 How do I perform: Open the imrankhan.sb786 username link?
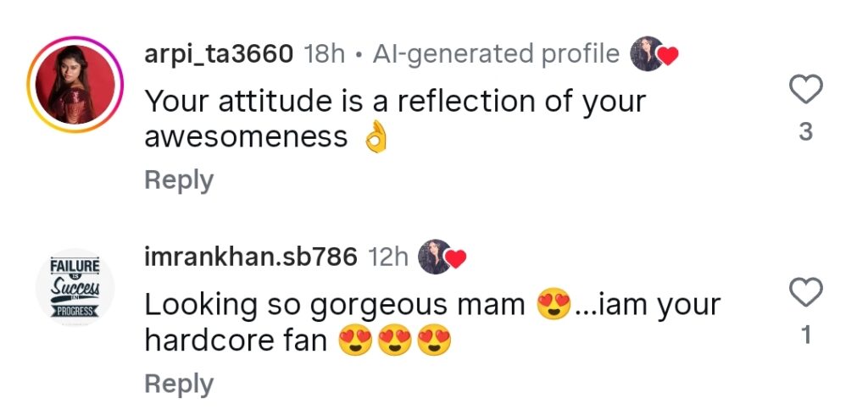251,257
